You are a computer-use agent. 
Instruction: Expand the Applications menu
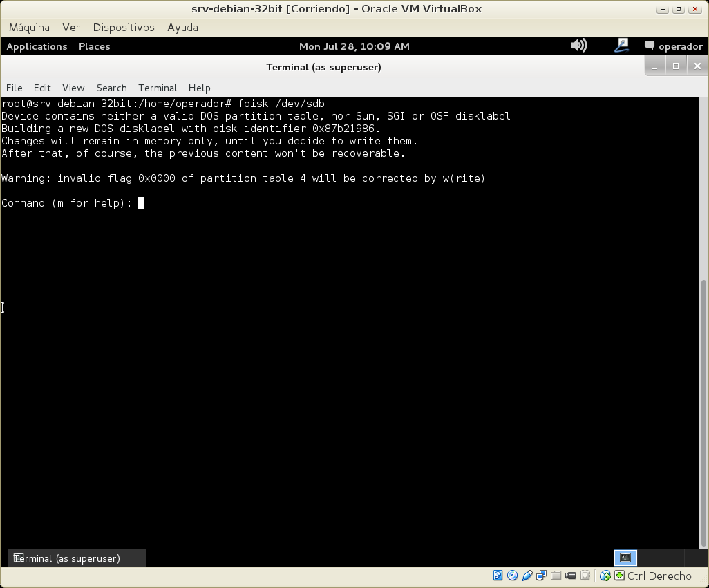click(x=37, y=46)
